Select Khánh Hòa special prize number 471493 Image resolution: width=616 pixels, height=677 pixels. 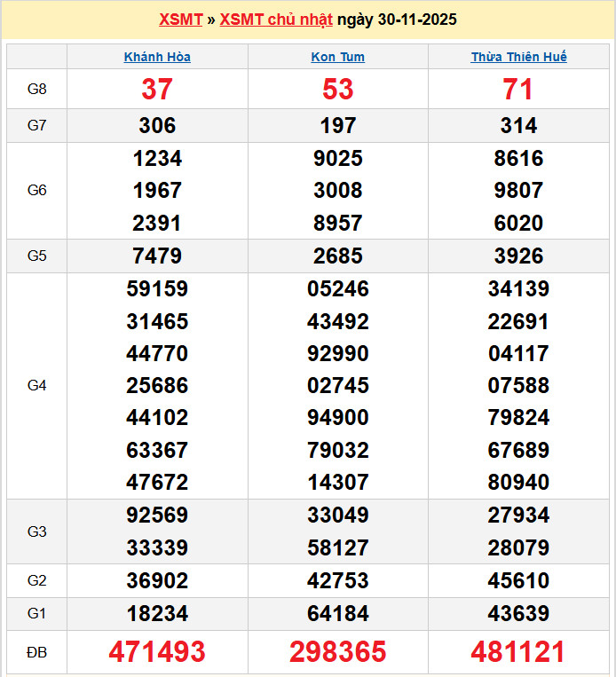[x=157, y=652]
